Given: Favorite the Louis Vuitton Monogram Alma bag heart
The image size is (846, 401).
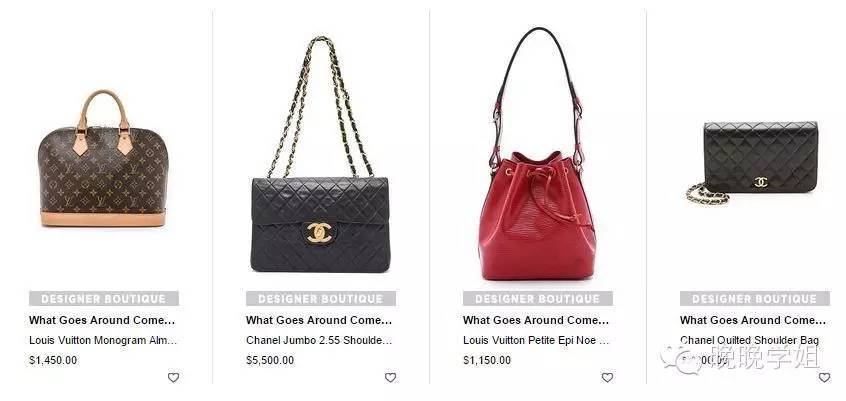Looking at the screenshot, I should (173, 377).
